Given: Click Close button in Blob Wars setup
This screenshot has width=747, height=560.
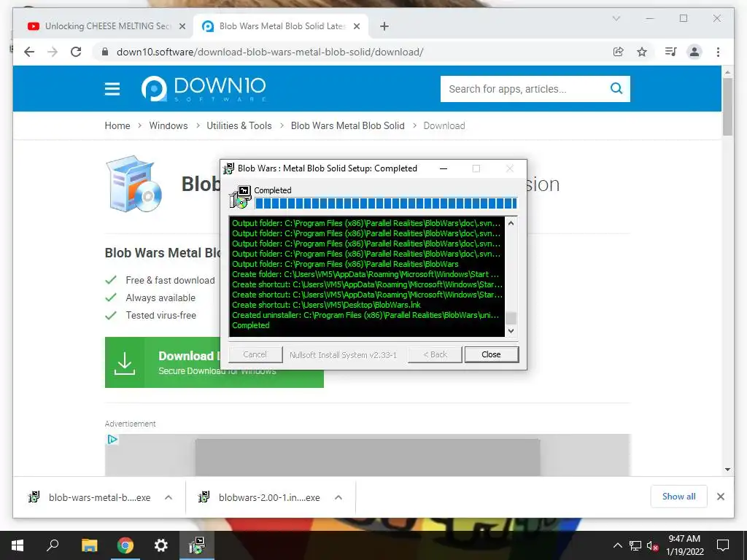Looking at the screenshot, I should click(491, 354).
